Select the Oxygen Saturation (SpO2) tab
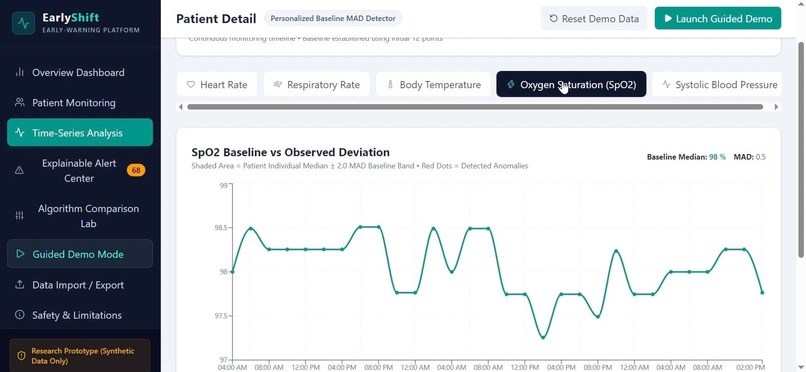Screen dimensions: 806x372 click(x=571, y=84)
